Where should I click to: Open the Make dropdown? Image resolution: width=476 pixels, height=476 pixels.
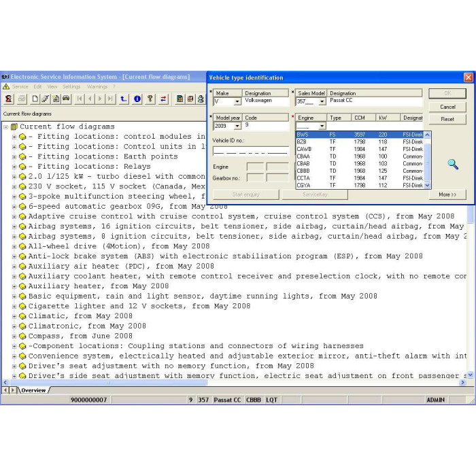click(x=237, y=102)
